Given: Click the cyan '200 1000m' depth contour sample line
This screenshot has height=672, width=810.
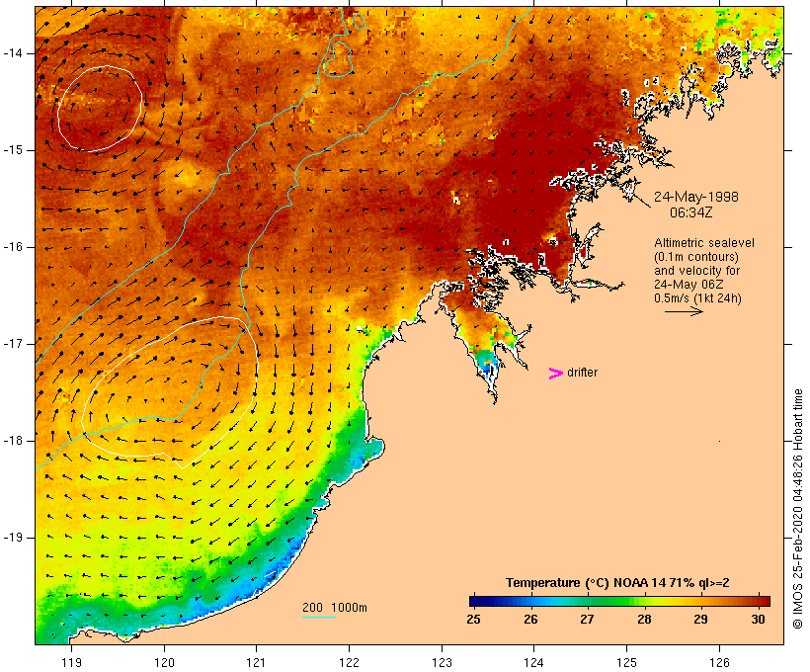Looking at the screenshot, I should click(319, 617).
